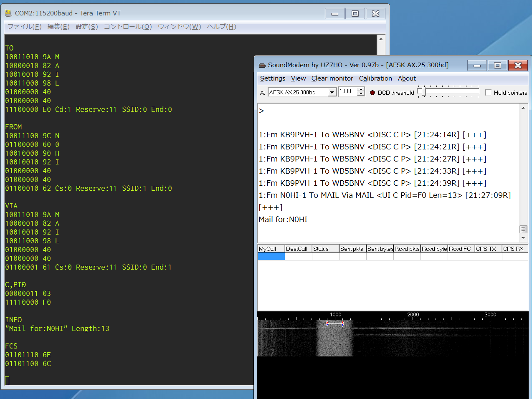Click the Tera Term title bar icon
Image resolution: width=532 pixels, height=399 pixels.
8,13
